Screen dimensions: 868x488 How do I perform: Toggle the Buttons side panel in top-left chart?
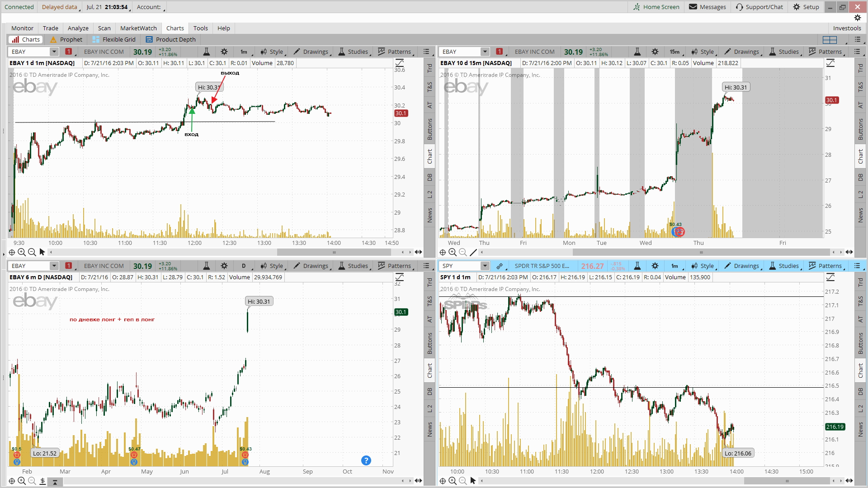click(x=429, y=129)
